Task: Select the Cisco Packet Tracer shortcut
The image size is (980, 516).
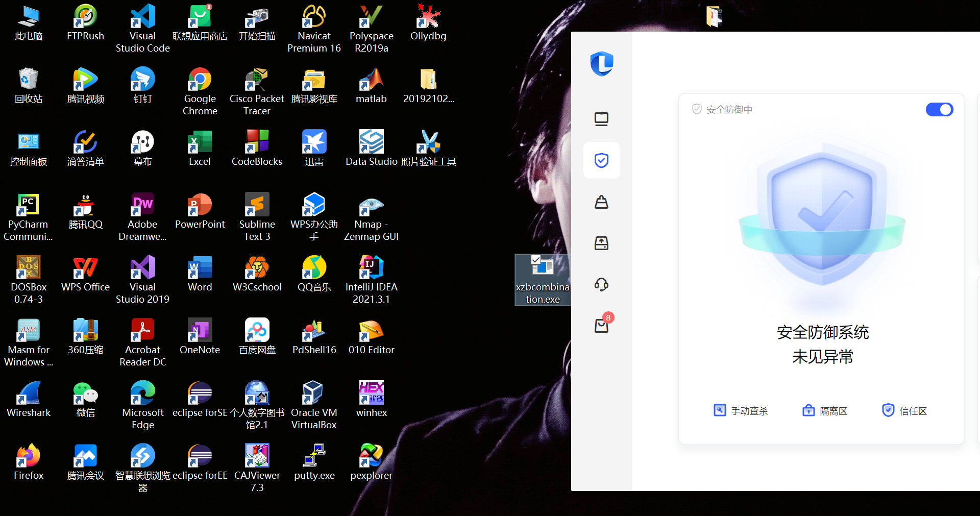Action: pos(257,91)
